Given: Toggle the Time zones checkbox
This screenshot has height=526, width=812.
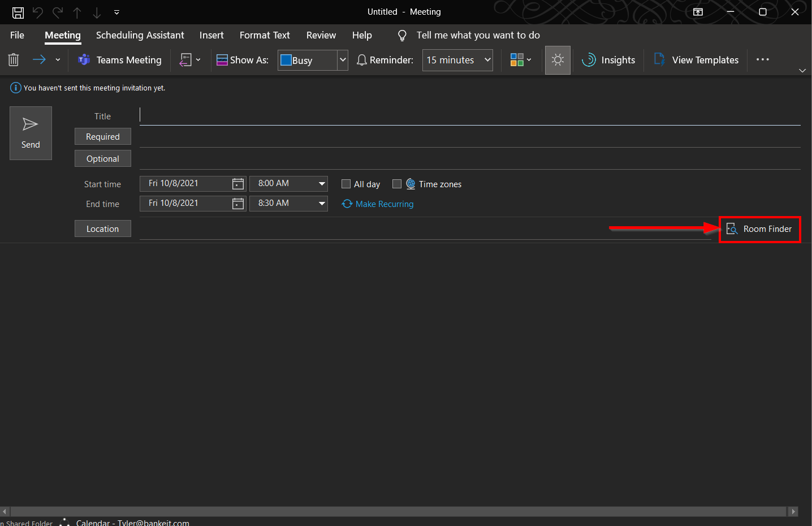Looking at the screenshot, I should point(396,184).
